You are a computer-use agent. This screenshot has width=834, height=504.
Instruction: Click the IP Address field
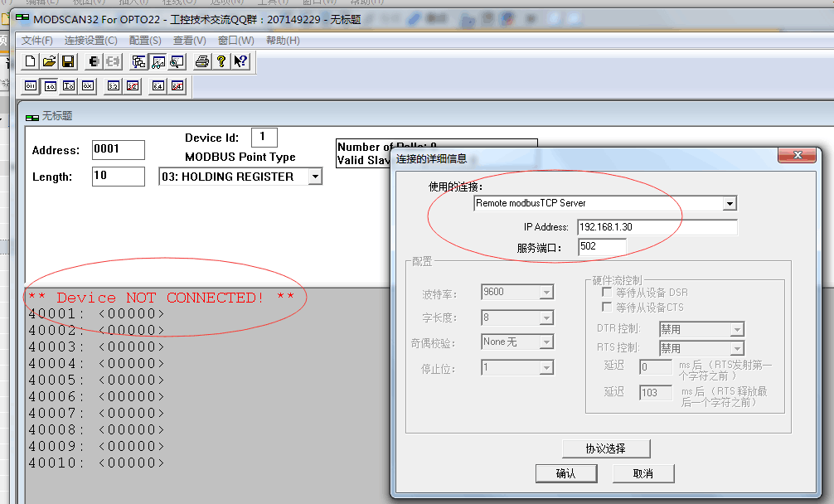point(657,227)
